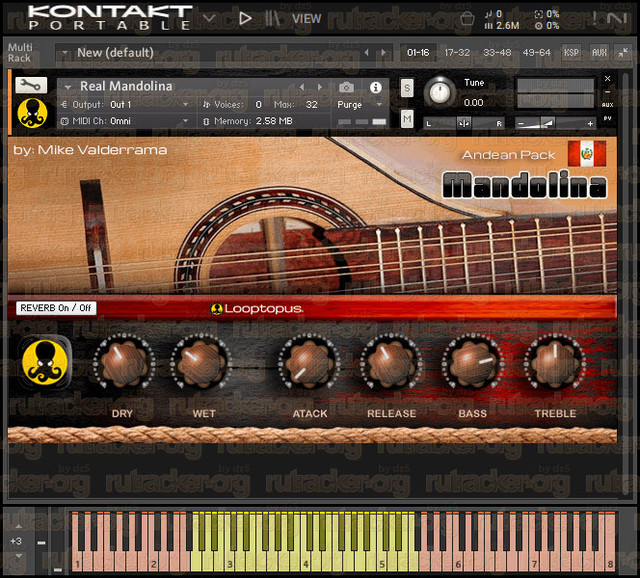The image size is (640, 578).
Task: Mute the instrument with the M button
Action: [407, 119]
